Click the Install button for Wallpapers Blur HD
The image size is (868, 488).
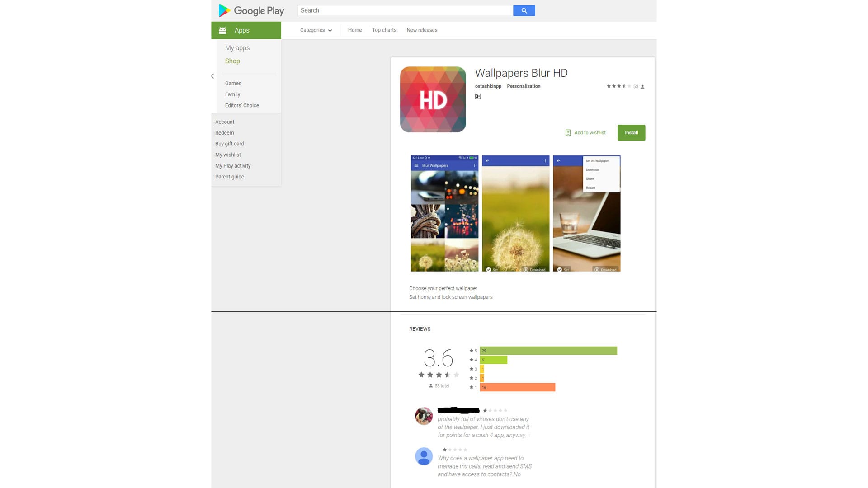[x=631, y=132]
